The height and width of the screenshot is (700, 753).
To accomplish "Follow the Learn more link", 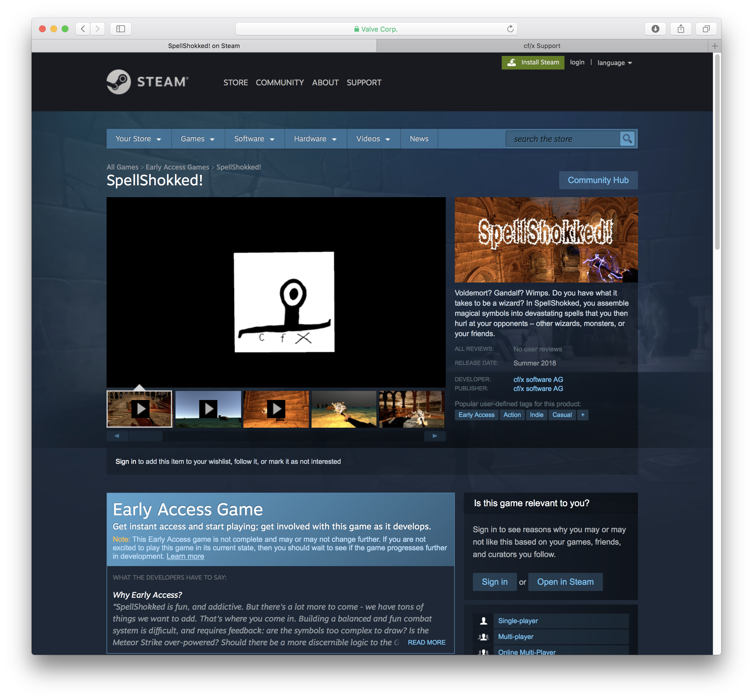I will click(x=185, y=556).
